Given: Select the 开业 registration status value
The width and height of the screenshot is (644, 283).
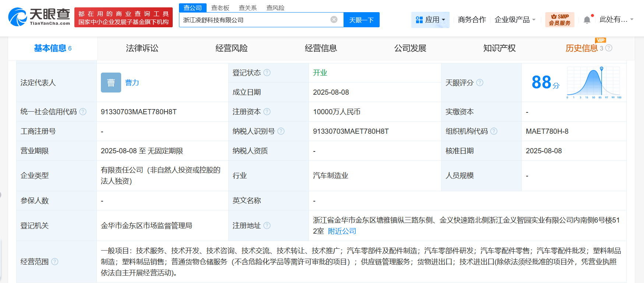Looking at the screenshot, I should coord(320,73).
